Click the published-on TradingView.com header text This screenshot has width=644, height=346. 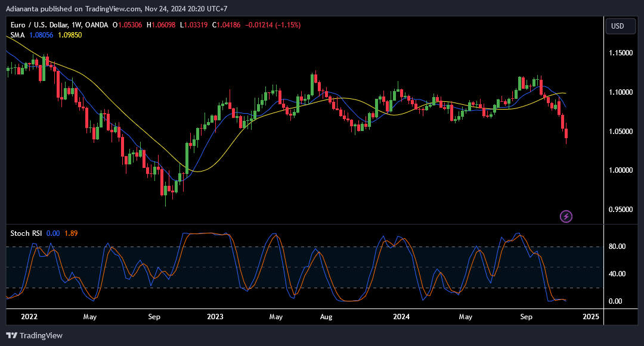(117, 8)
